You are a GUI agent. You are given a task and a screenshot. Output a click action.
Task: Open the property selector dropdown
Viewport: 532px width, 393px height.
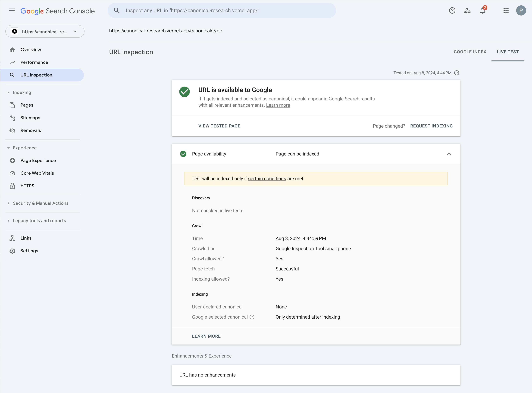click(45, 31)
